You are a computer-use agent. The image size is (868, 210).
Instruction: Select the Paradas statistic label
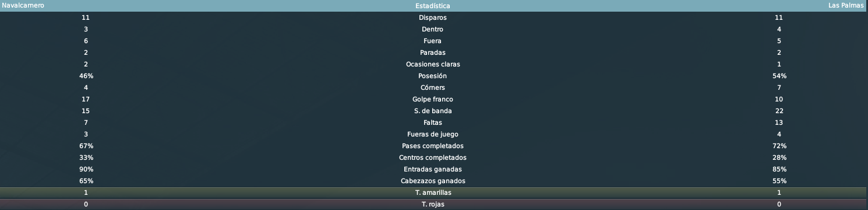432,52
